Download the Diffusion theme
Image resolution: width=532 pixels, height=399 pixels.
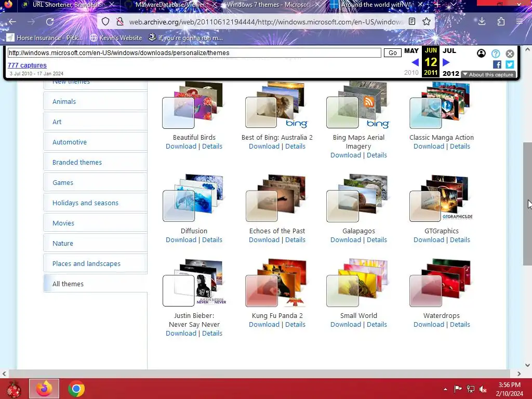click(181, 240)
